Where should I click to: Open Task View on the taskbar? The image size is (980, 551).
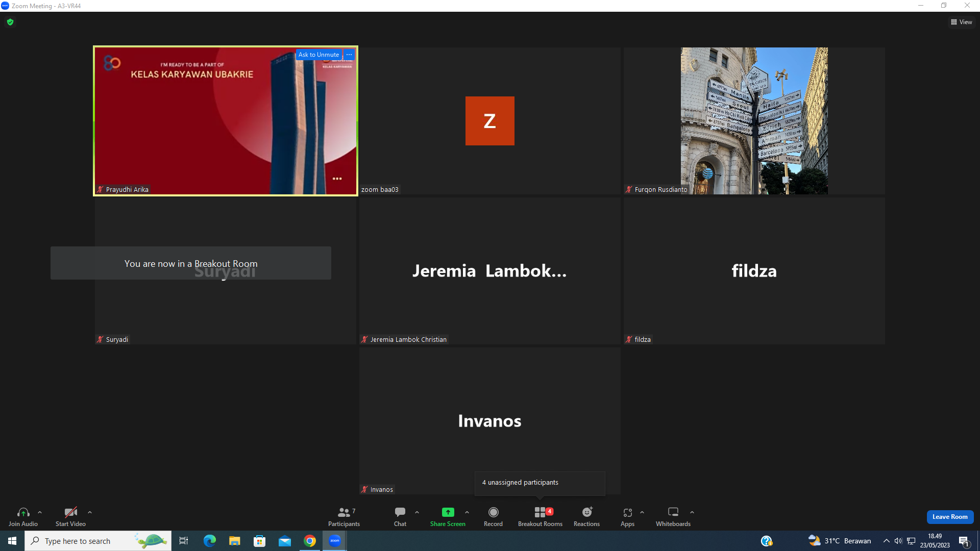click(184, 541)
